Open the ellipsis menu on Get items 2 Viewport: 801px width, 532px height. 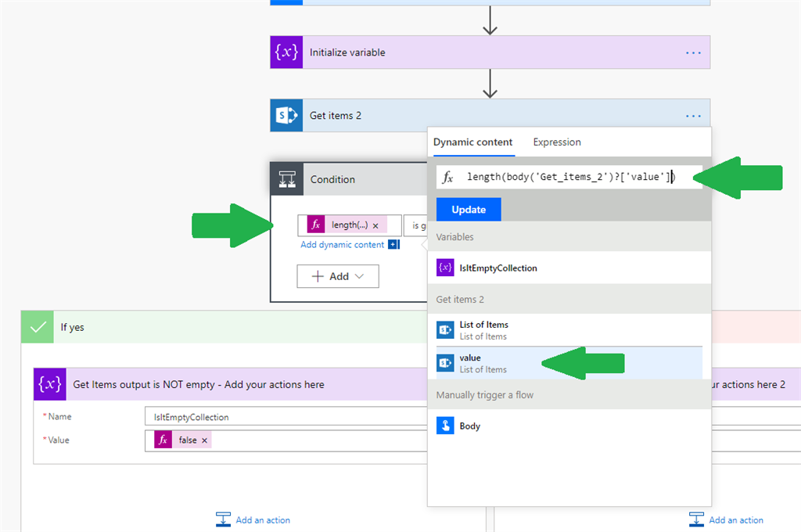(693, 114)
